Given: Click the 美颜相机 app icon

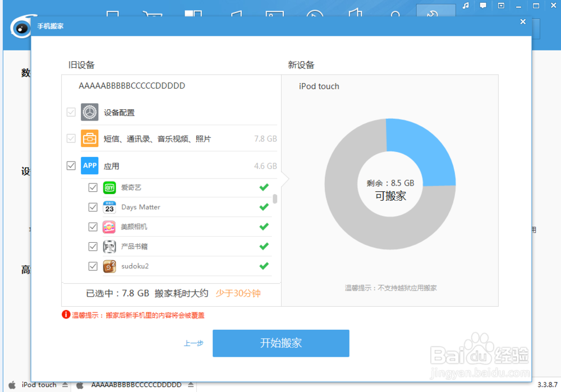Looking at the screenshot, I should pyautogui.click(x=110, y=227).
